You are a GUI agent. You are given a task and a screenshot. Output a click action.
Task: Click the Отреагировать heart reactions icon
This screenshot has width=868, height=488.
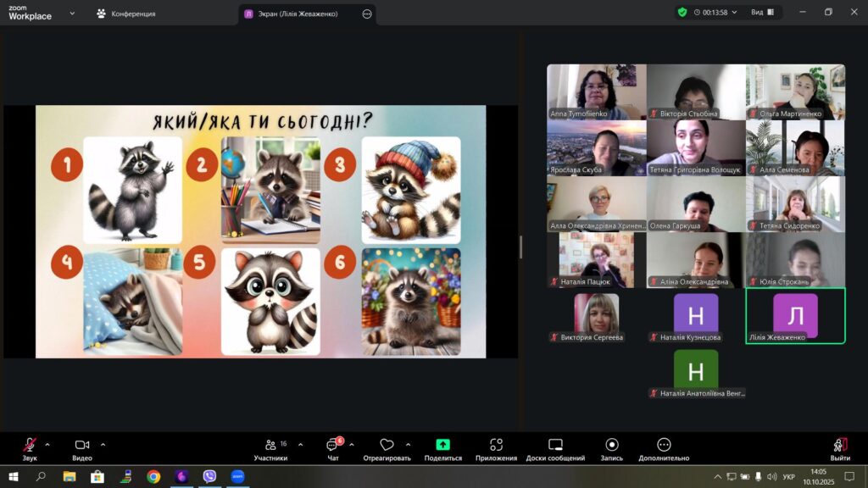(x=387, y=446)
